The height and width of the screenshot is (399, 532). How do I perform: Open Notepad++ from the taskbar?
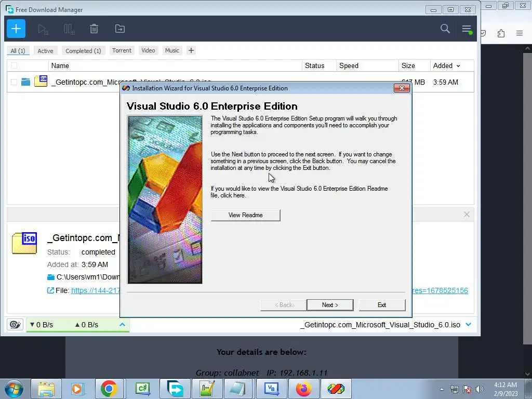207,389
